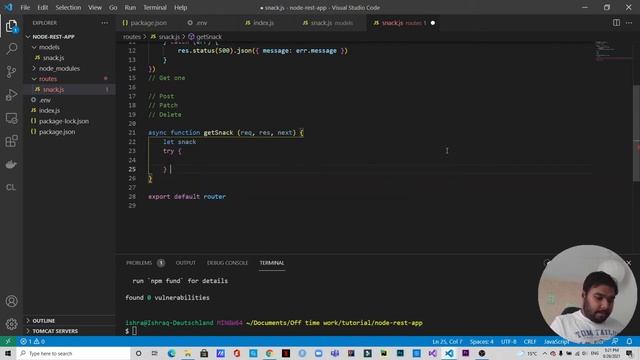Click the remote window status bar icon

tap(8, 341)
